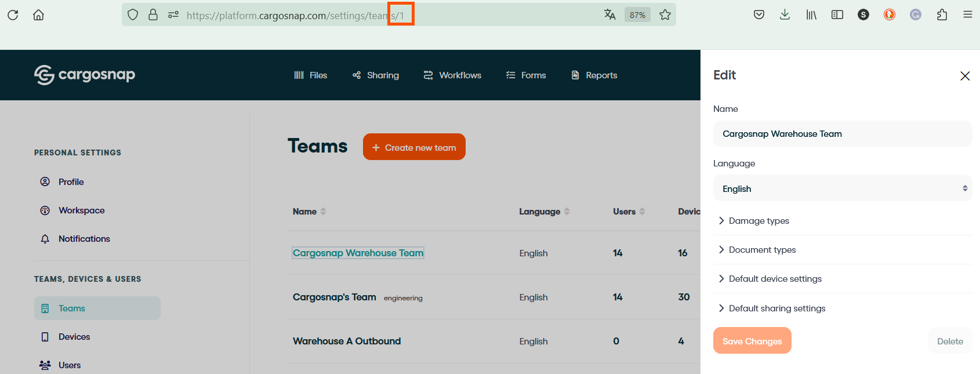This screenshot has height=374, width=980.
Task: Click users count 0 for Warehouse A Outbound
Action: 616,342
